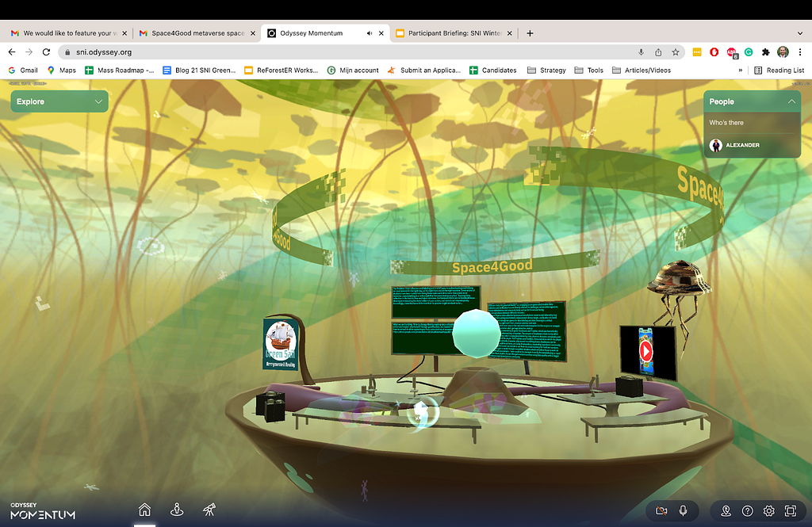Go back to the previous page

coord(12,52)
